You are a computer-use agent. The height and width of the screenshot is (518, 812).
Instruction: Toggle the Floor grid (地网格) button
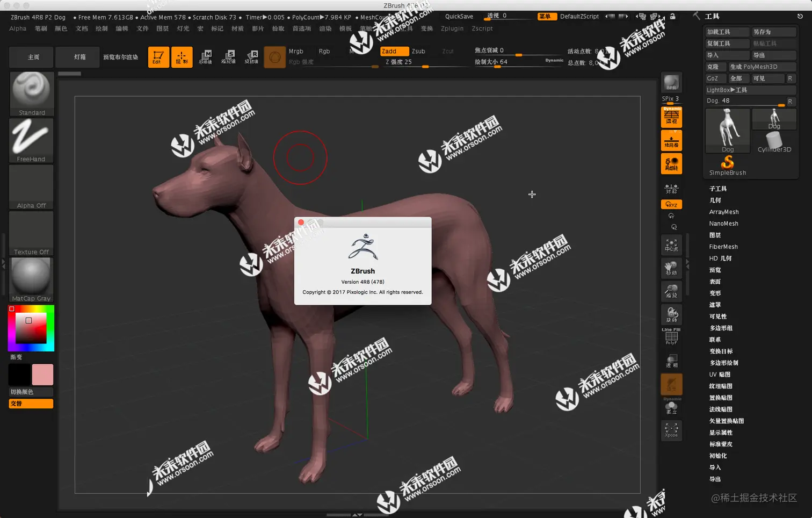(x=671, y=140)
